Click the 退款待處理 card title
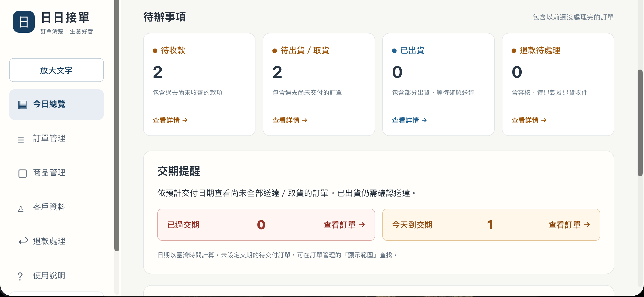This screenshot has width=644, height=297. coord(540,50)
